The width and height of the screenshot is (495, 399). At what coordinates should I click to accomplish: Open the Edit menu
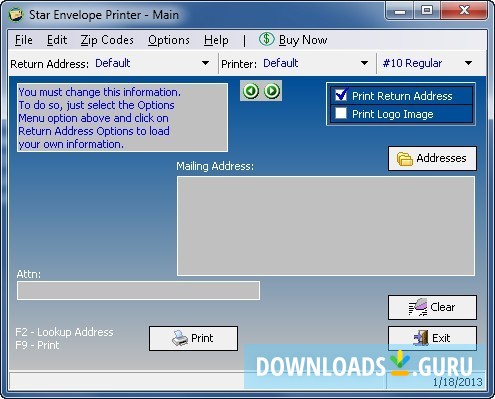[x=57, y=40]
